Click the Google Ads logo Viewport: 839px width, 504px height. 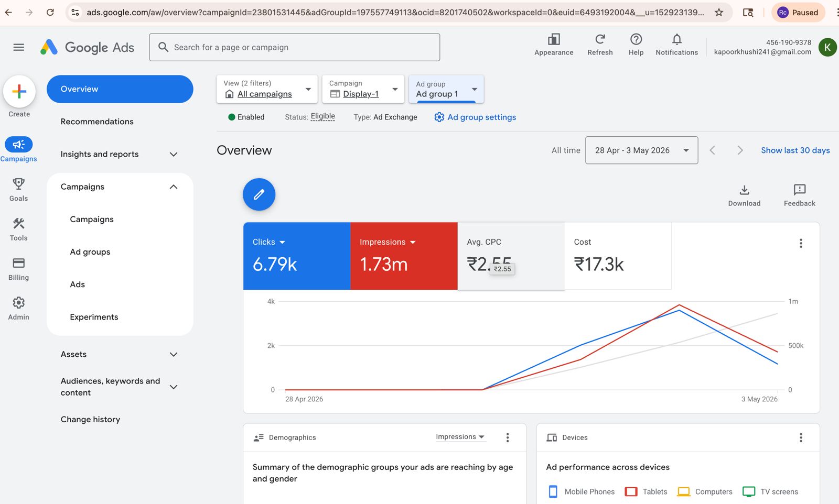[88, 47]
